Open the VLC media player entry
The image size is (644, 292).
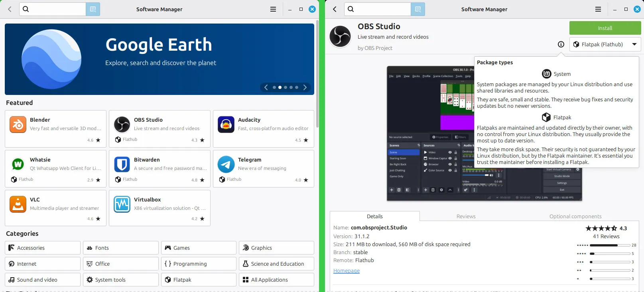pyautogui.click(x=55, y=208)
